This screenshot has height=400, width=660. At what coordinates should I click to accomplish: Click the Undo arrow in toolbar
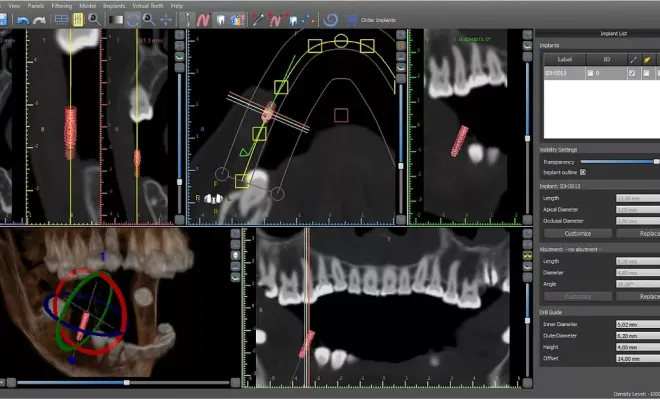22,19
